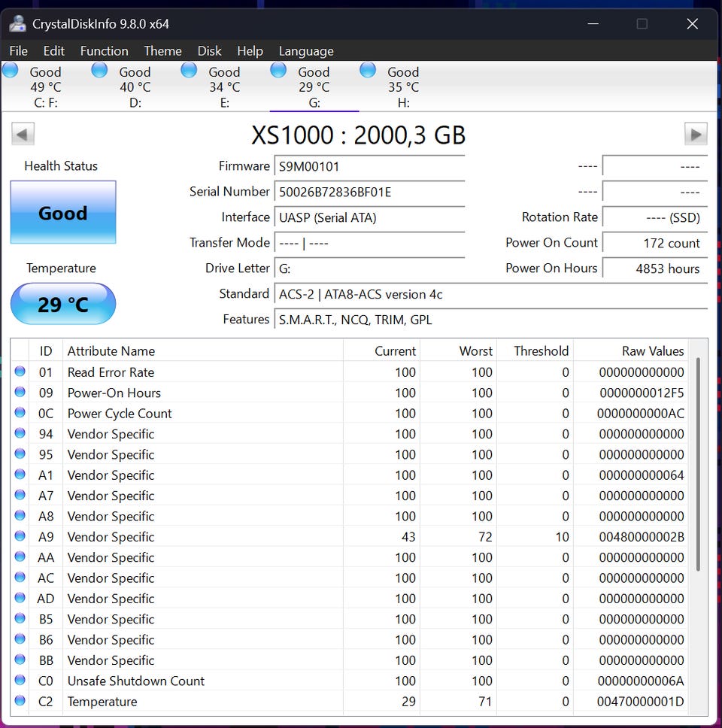Click the Serial Number field

pos(369,193)
